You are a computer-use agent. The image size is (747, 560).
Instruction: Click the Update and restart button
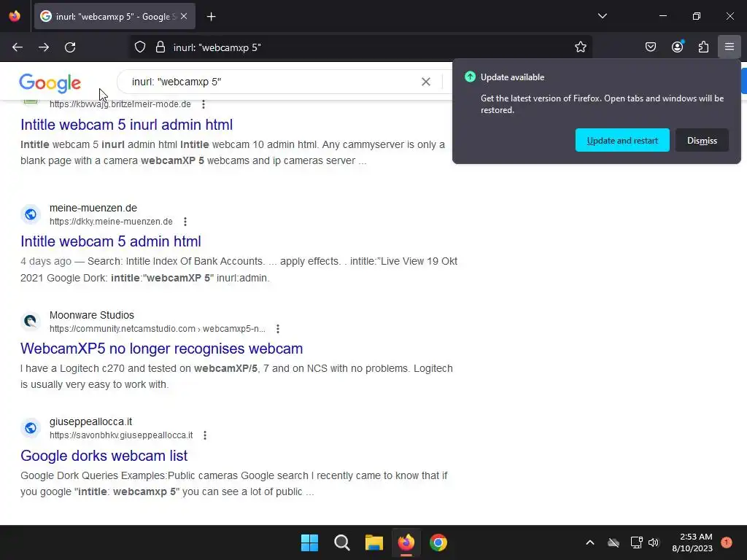(622, 141)
